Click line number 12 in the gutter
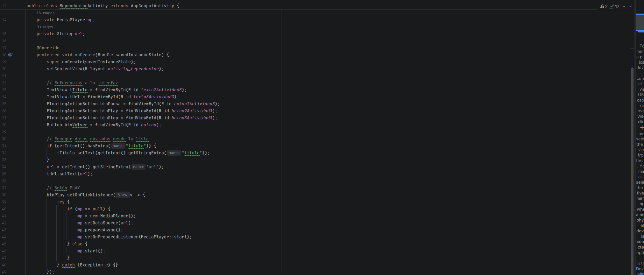The width and height of the screenshot is (644, 275). coord(4,6)
